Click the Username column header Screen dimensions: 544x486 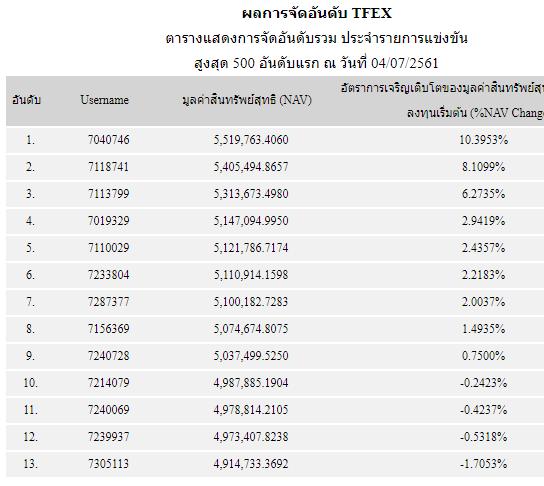(104, 100)
